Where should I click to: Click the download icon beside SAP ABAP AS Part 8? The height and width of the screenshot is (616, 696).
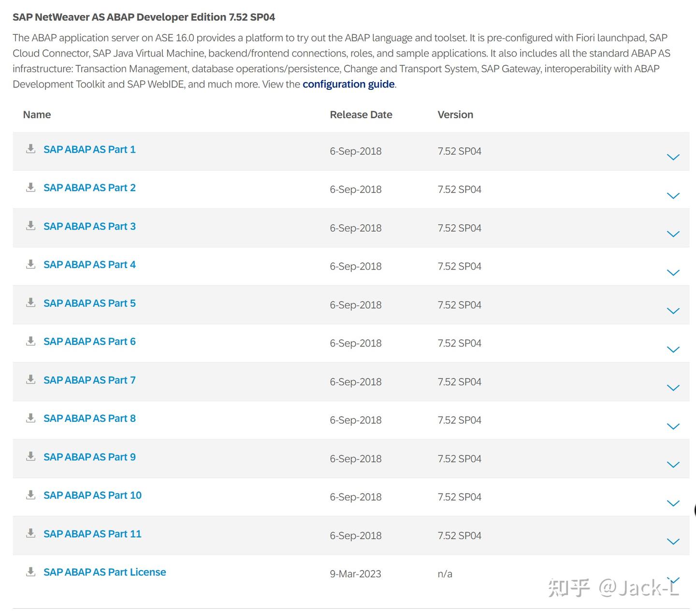click(31, 417)
